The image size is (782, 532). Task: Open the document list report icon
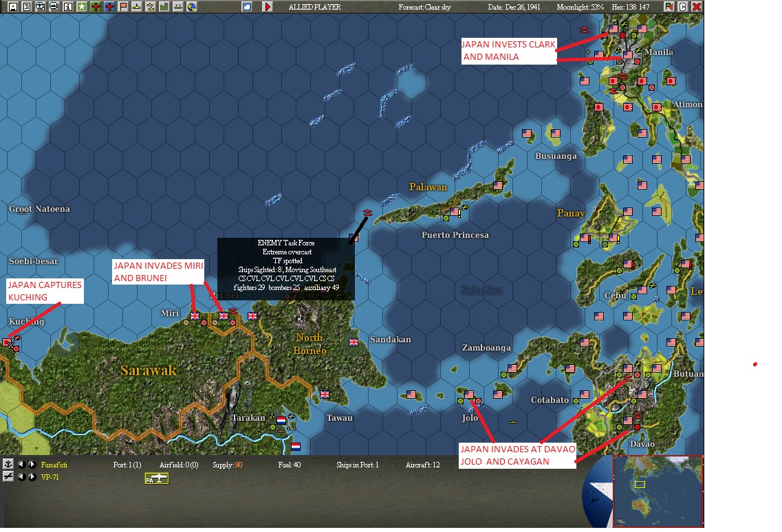(26, 6)
